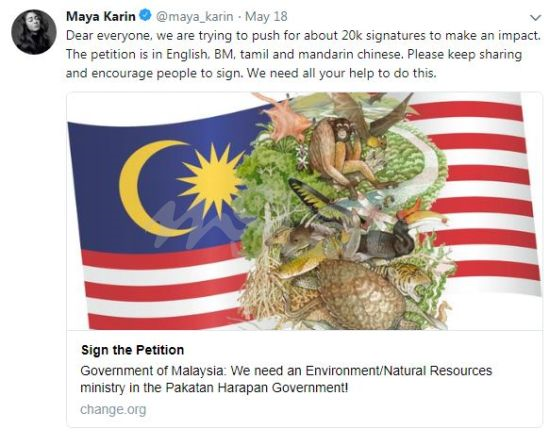The image size is (550, 445).
Task: Click the Government of Malaysia petition description
Action: (x=286, y=379)
